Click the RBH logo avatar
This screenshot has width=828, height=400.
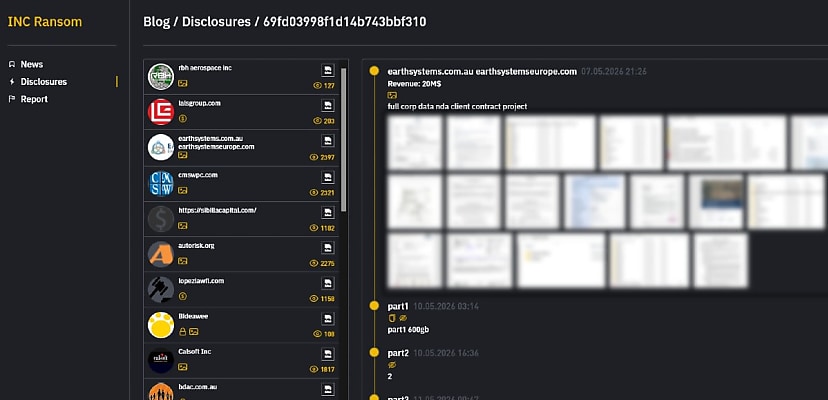(x=161, y=77)
